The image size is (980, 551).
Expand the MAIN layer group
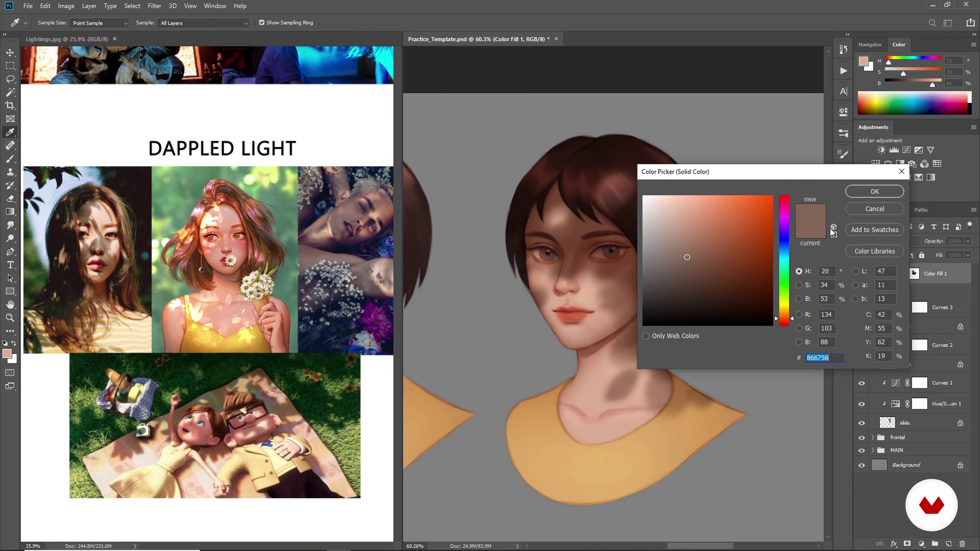(x=873, y=450)
